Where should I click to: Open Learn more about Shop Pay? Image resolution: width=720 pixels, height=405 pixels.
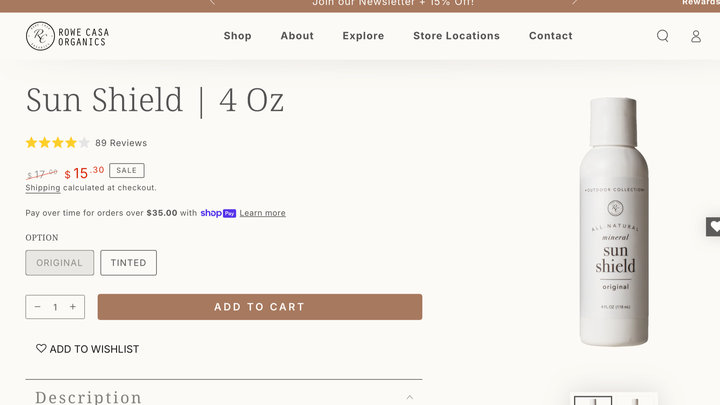coord(263,213)
